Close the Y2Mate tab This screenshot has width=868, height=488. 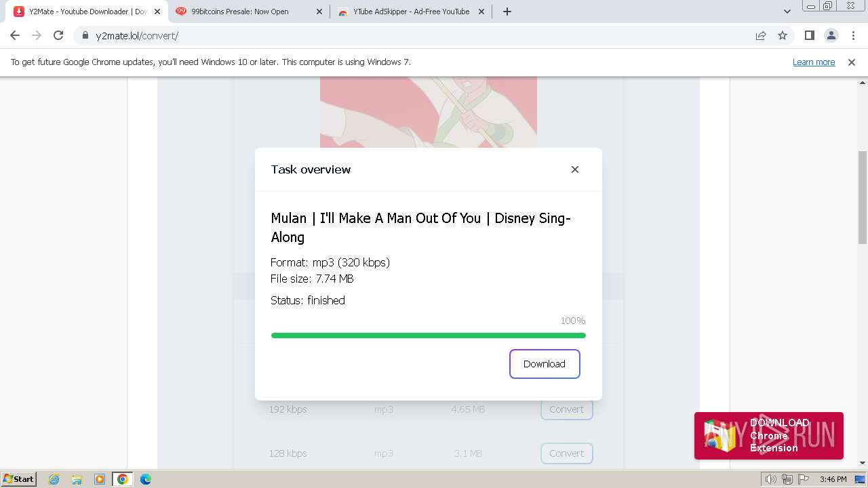(157, 12)
